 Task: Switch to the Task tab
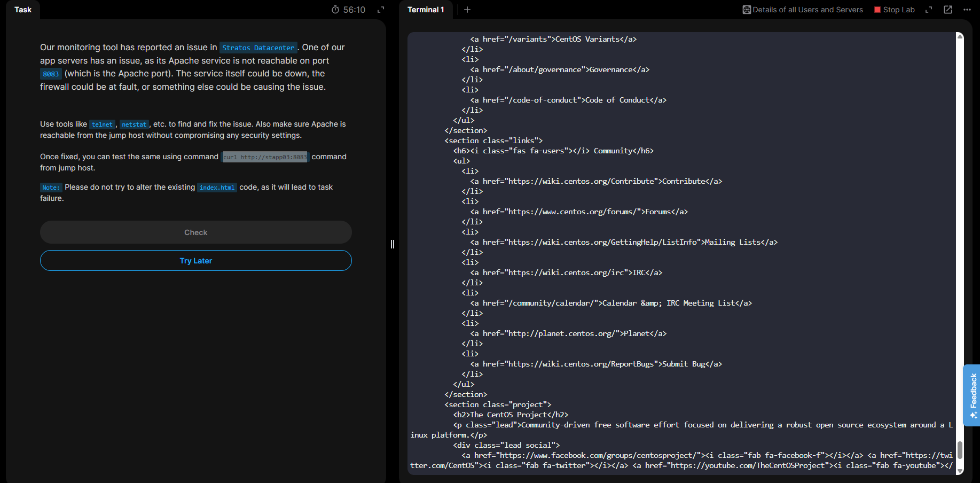[x=23, y=10]
